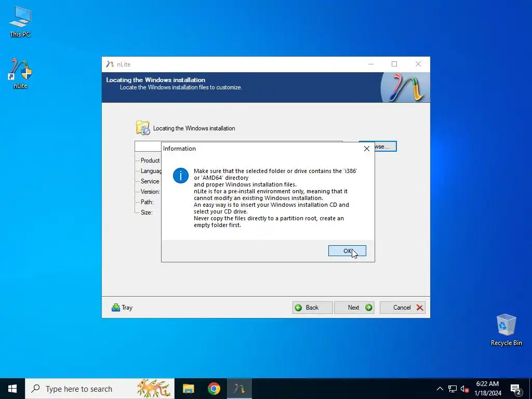
Task: Close the Information dialog with the X
Action: (x=366, y=149)
